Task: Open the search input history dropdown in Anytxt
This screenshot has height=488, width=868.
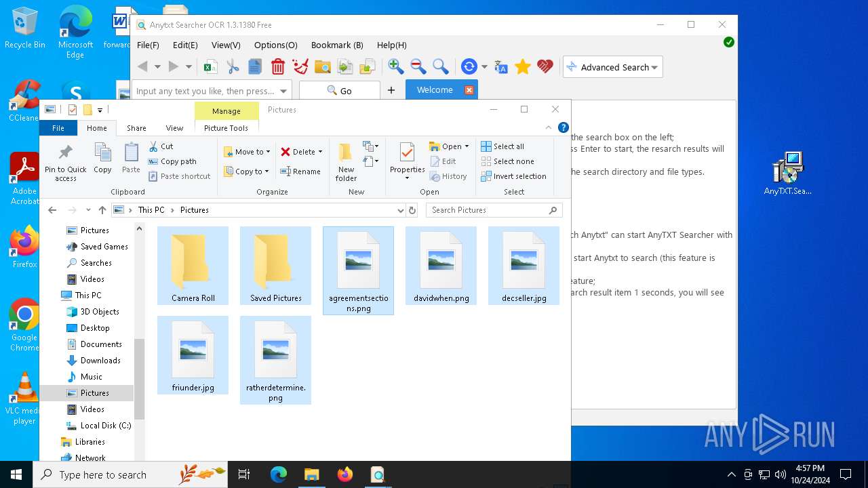Action: 283,91
